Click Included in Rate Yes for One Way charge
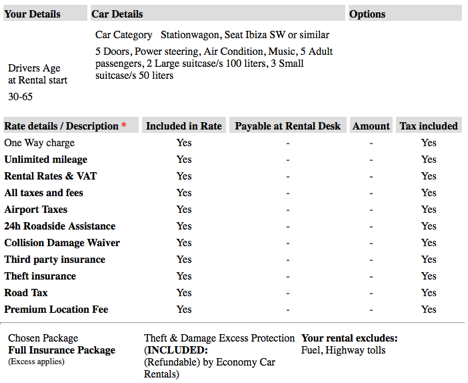The width and height of the screenshot is (468, 383). click(x=184, y=143)
